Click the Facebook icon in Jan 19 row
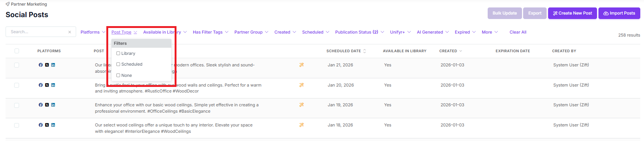This screenshot has width=644, height=141. [x=41, y=105]
